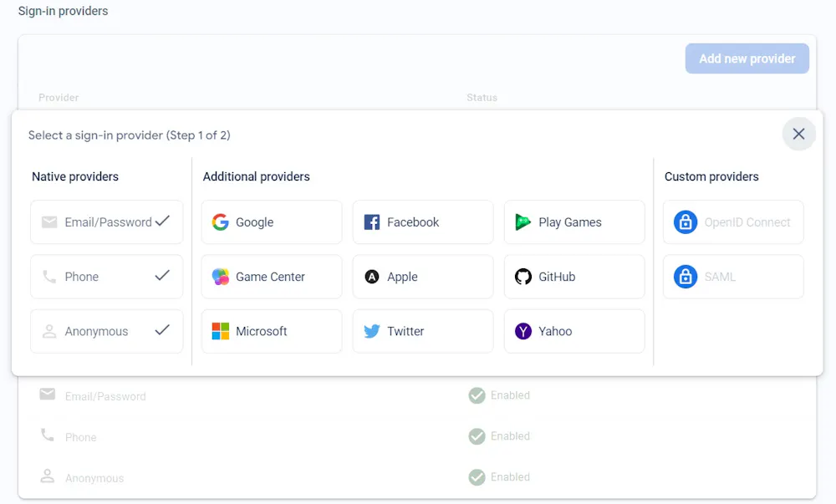This screenshot has width=836, height=504.
Task: Click the Google logo icon
Action: [x=220, y=222]
